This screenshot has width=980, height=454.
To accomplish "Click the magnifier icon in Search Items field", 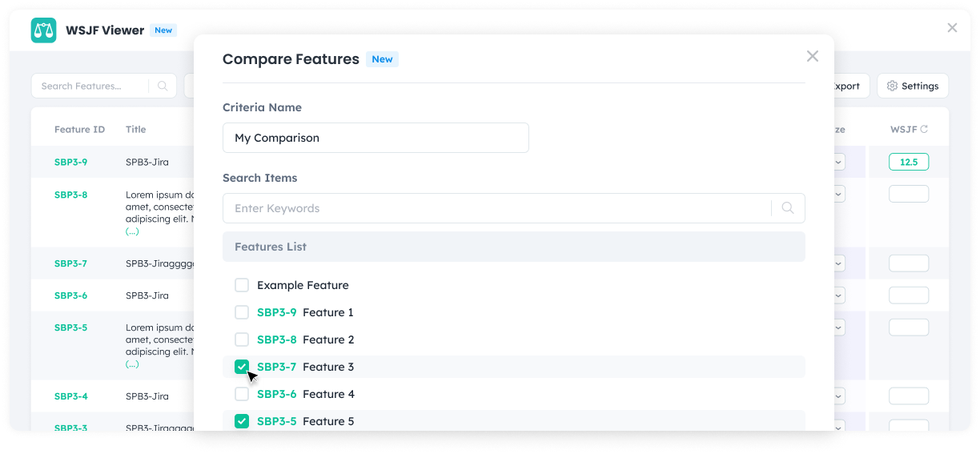I will pos(788,208).
